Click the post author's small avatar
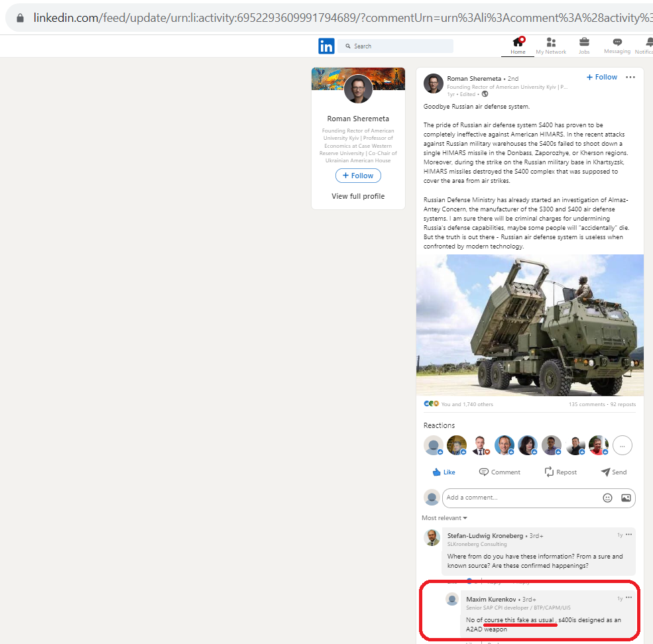This screenshot has width=653, height=644. pos(434,83)
